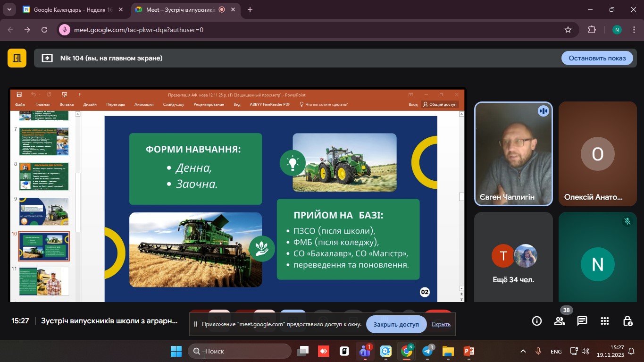Open the host controls lock icon
The height and width of the screenshot is (362, 644).
(627, 321)
